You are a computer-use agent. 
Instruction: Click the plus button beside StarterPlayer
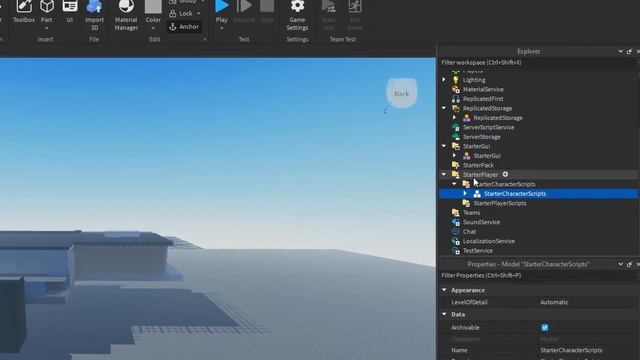(505, 174)
